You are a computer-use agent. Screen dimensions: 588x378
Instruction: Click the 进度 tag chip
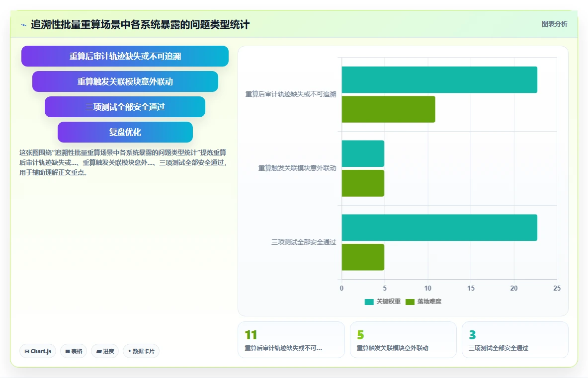click(x=105, y=351)
